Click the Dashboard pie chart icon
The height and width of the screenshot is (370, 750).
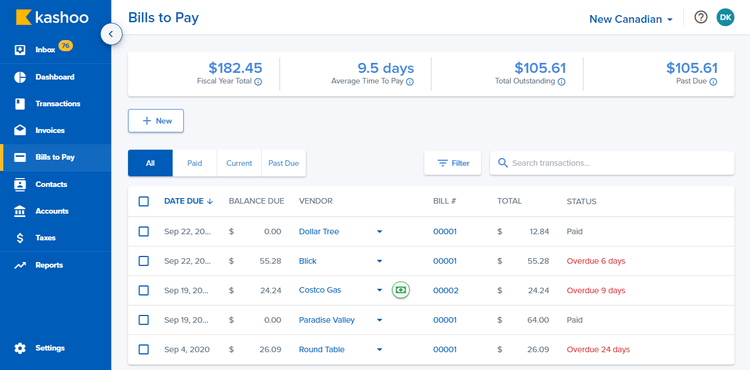pos(20,77)
